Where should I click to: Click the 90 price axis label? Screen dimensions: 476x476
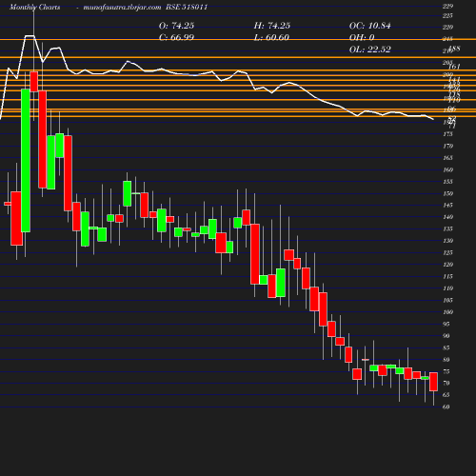[446, 336]
